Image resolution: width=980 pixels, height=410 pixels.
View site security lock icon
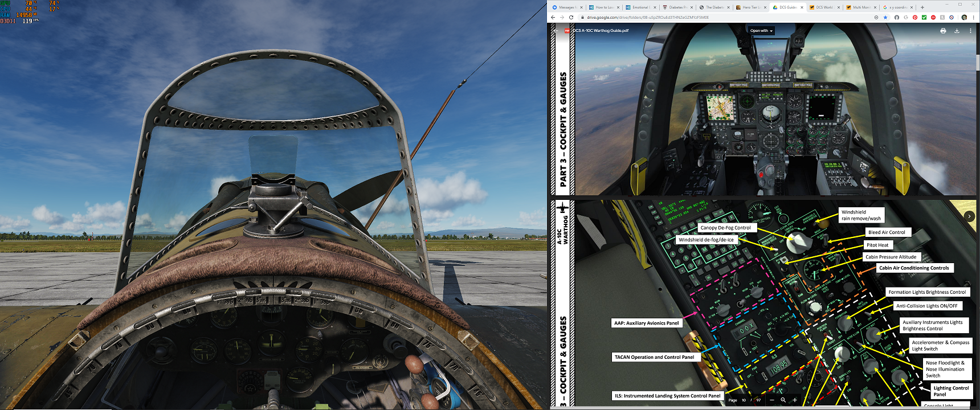coord(582,17)
